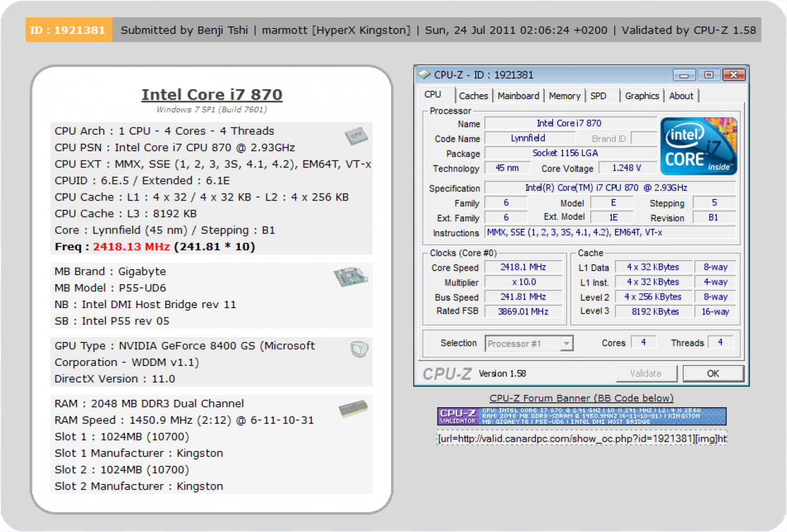Click the RAM Speed : 1450.9 MHz line
787x532 pixels.
coord(184,420)
